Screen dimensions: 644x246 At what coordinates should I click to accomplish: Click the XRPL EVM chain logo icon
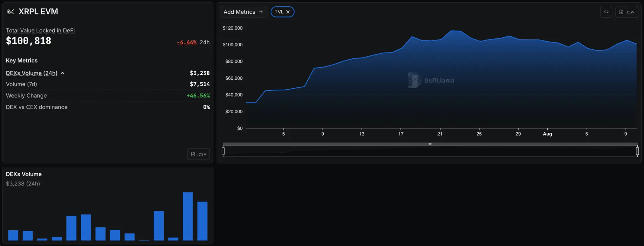pos(11,12)
